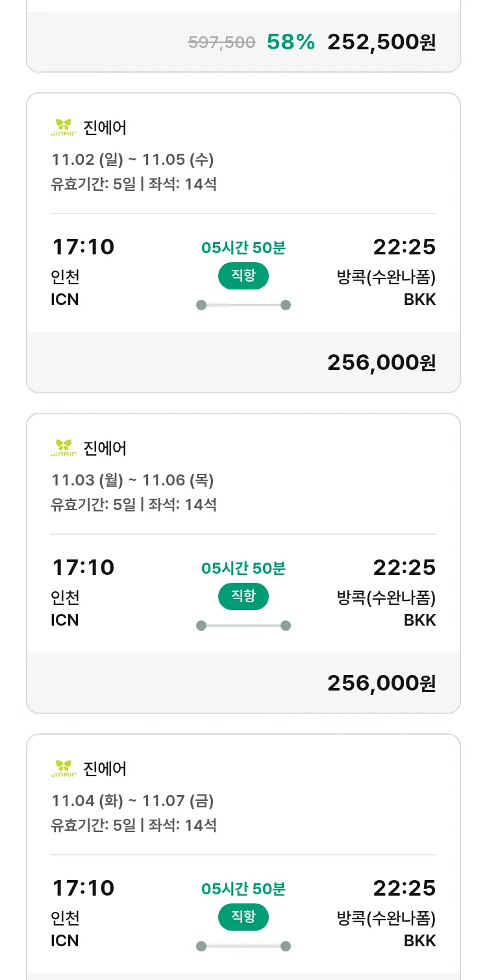Tap the Jin Air logo on the 11.04 flight

(x=64, y=768)
